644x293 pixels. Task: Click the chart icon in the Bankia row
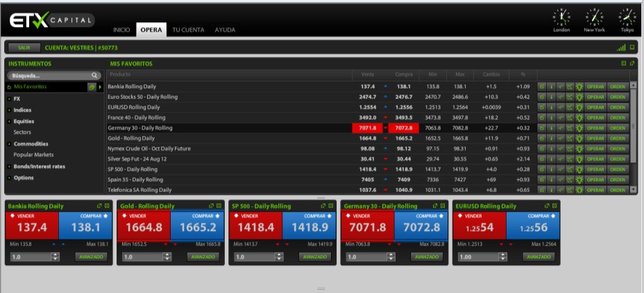pyautogui.click(x=569, y=87)
